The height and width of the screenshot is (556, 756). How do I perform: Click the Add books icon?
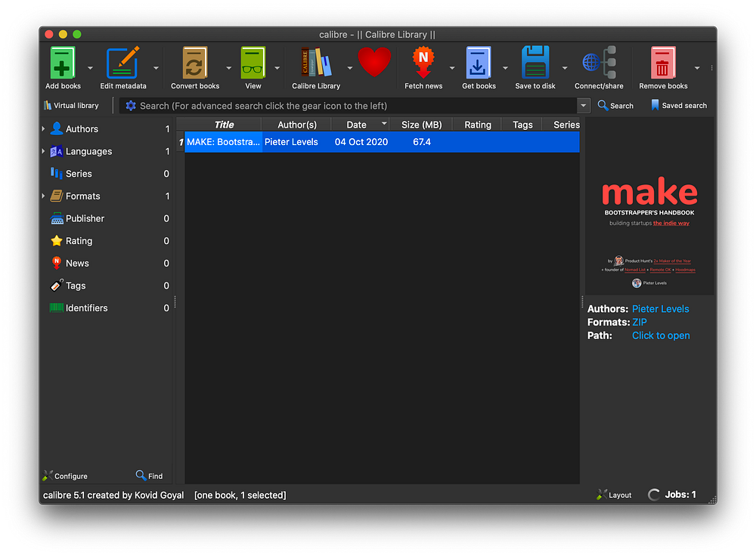pyautogui.click(x=63, y=63)
